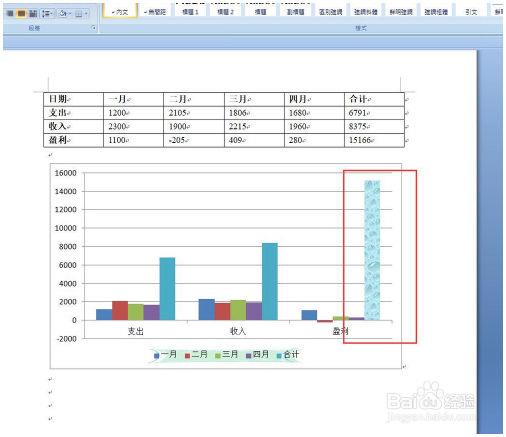Select the textured 合計 bar in 盈利 group

tap(372, 250)
